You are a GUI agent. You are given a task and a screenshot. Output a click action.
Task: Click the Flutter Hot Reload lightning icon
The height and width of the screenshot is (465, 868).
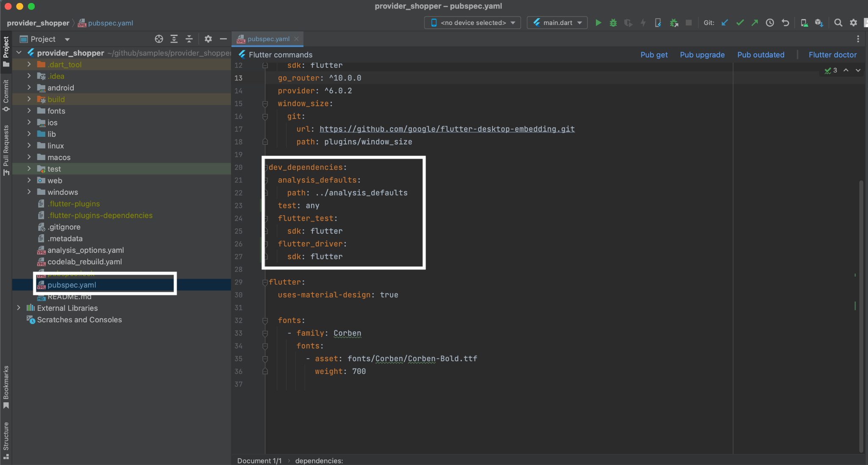[643, 23]
